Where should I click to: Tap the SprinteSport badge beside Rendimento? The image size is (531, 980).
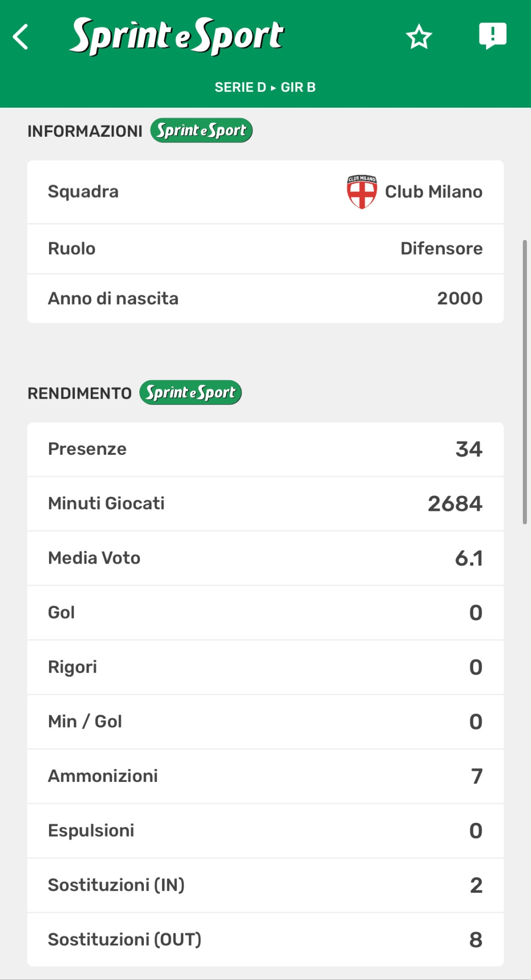pyautogui.click(x=190, y=393)
